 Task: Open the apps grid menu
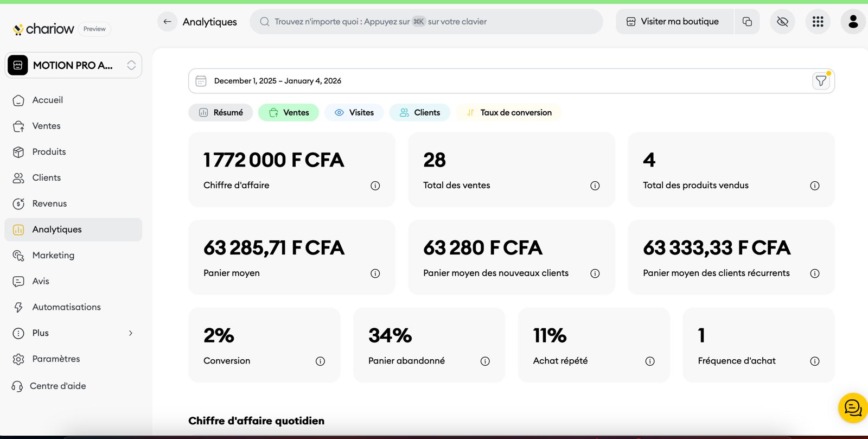[818, 22]
